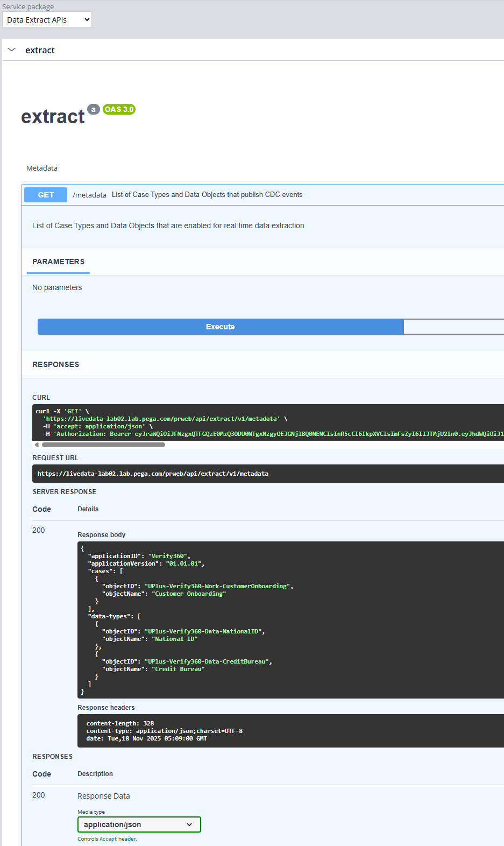
Task: Click the "applicationID" line in response body
Action: (139, 556)
